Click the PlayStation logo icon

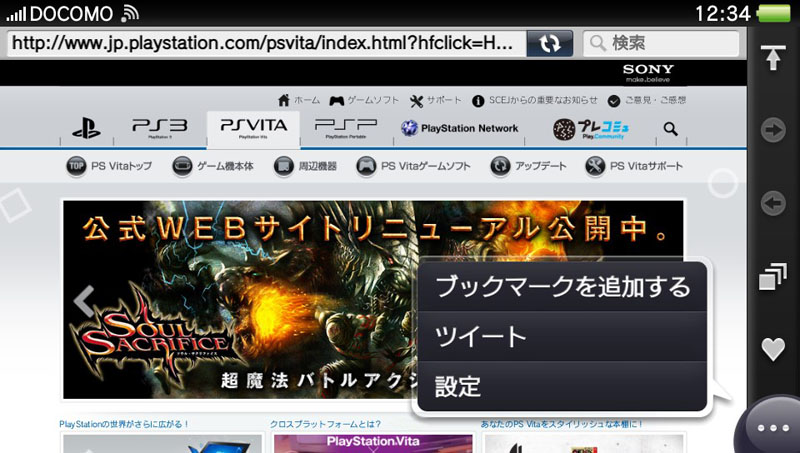[x=87, y=129]
